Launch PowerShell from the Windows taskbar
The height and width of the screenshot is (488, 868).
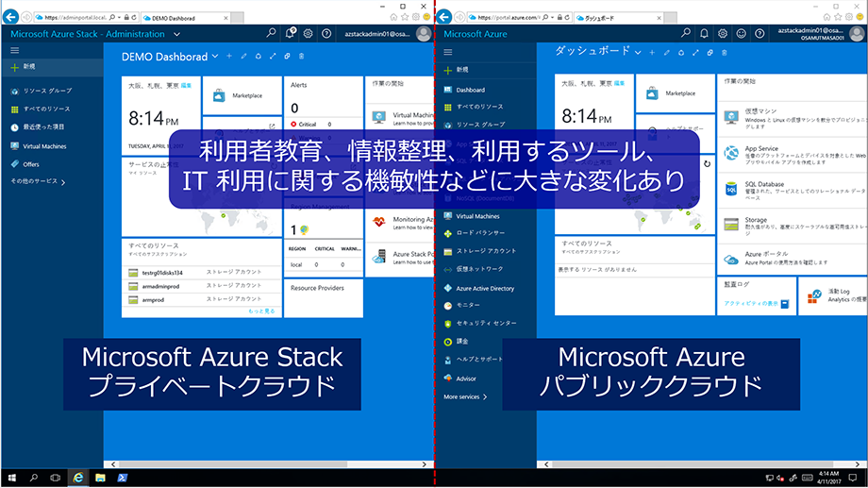123,478
